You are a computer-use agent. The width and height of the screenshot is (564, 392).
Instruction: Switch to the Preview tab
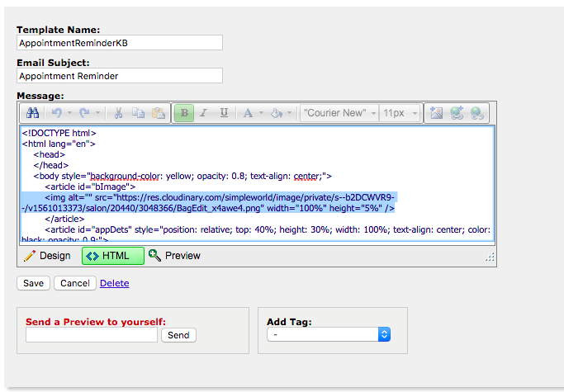click(x=174, y=256)
